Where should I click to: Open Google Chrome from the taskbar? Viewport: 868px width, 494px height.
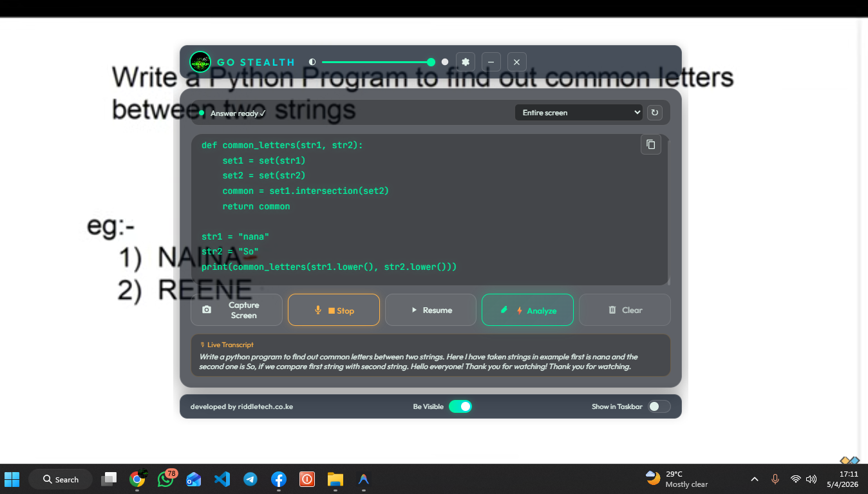(x=137, y=479)
